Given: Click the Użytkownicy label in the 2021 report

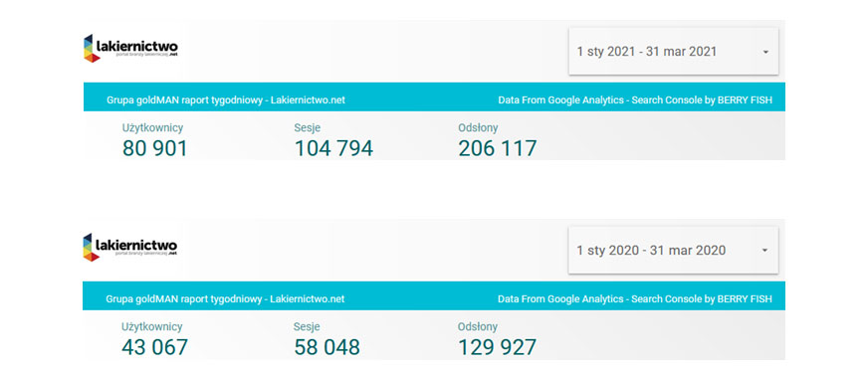Looking at the screenshot, I should pyautogui.click(x=152, y=128).
